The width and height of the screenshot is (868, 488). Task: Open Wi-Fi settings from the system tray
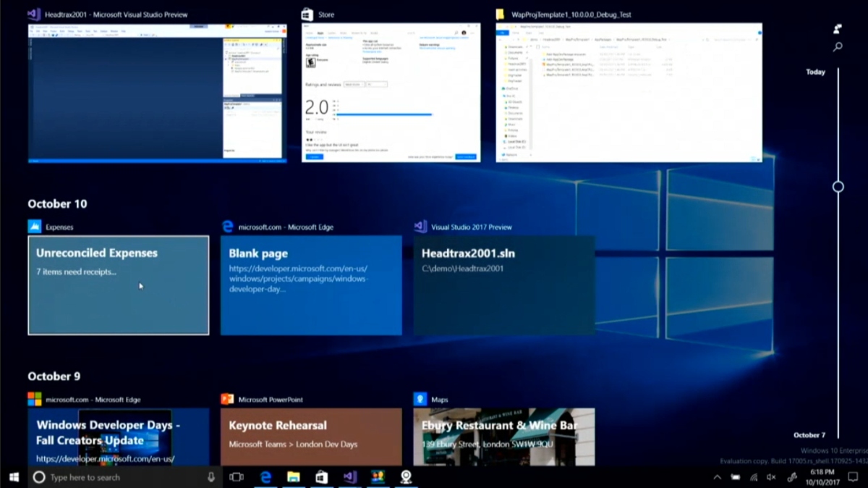click(x=752, y=477)
